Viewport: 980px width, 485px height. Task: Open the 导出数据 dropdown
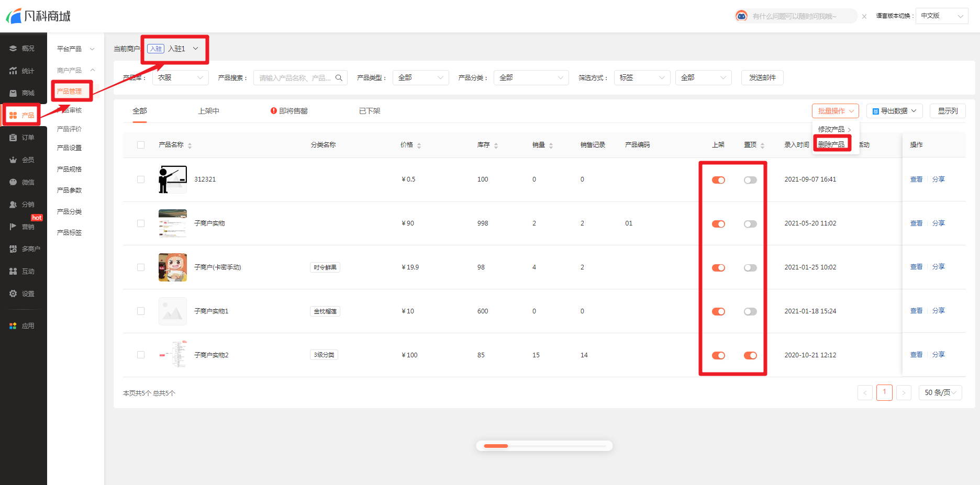pos(894,111)
